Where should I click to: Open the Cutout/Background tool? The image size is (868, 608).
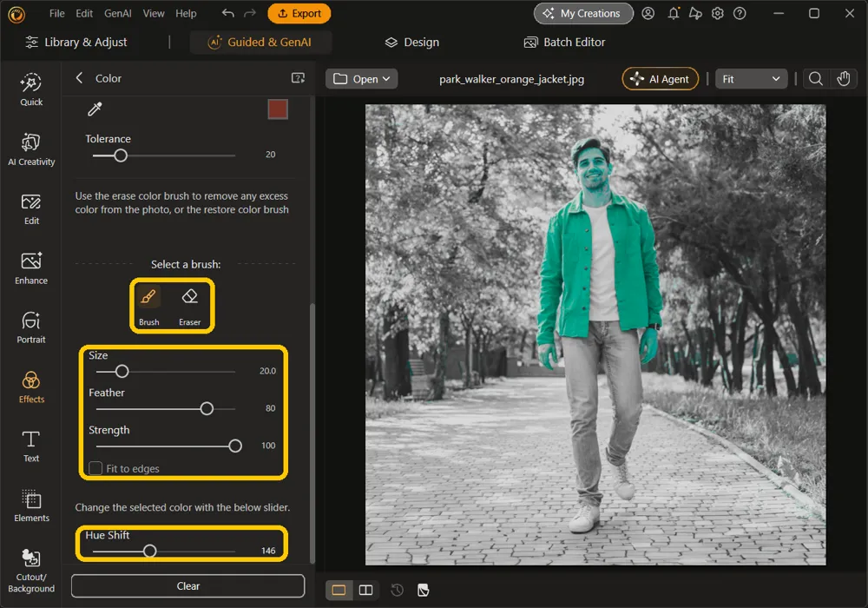(x=31, y=572)
